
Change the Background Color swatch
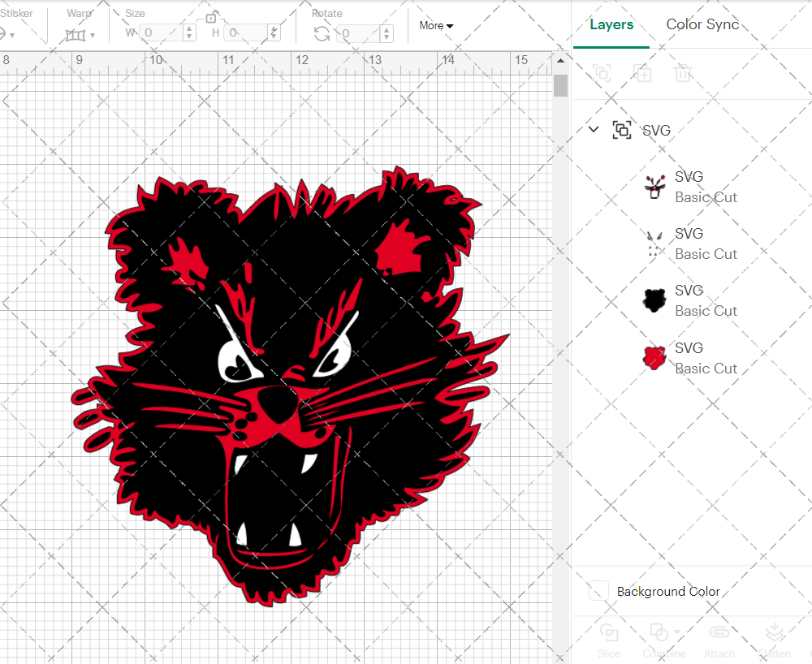tap(598, 592)
